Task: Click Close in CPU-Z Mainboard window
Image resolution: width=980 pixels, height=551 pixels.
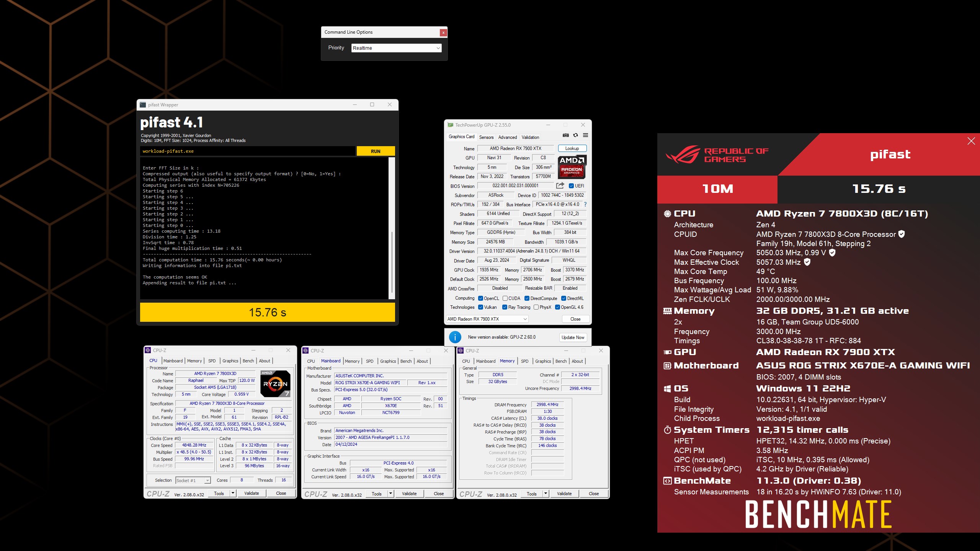Action: [439, 494]
